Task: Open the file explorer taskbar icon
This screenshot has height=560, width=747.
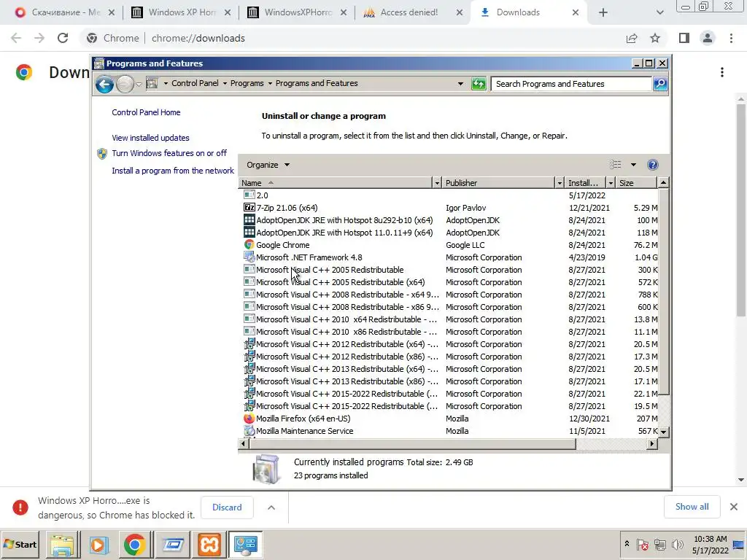Action: 63,545
